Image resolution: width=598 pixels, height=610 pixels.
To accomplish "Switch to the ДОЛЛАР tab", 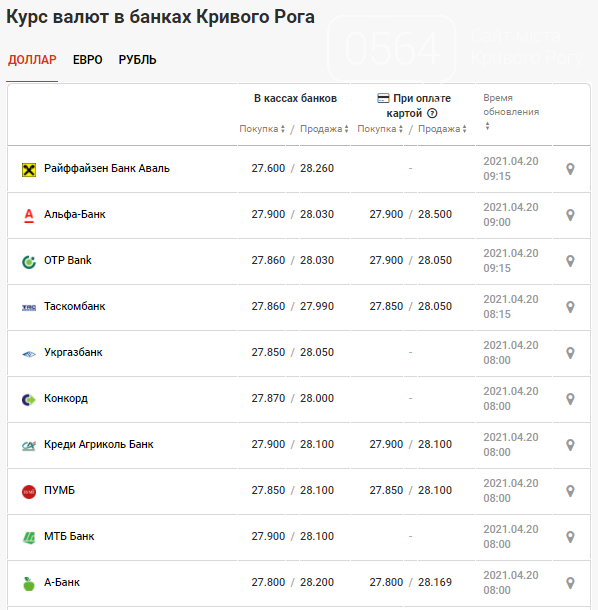I will tap(32, 60).
